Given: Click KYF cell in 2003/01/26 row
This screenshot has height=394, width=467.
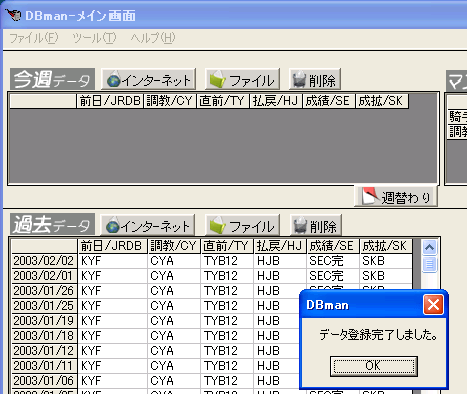Looking at the screenshot, I should click(x=112, y=291).
